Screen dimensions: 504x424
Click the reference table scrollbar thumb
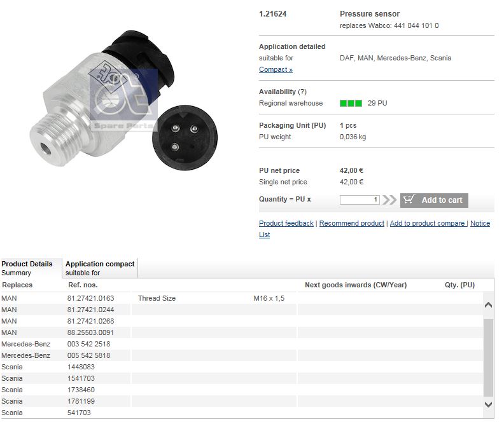point(488,357)
